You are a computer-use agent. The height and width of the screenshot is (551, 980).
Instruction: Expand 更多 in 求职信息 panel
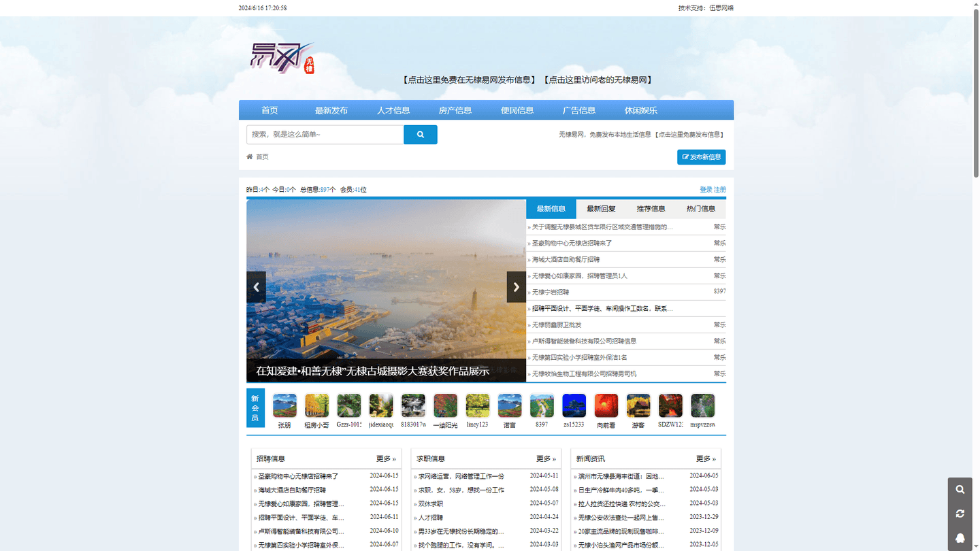(546, 459)
